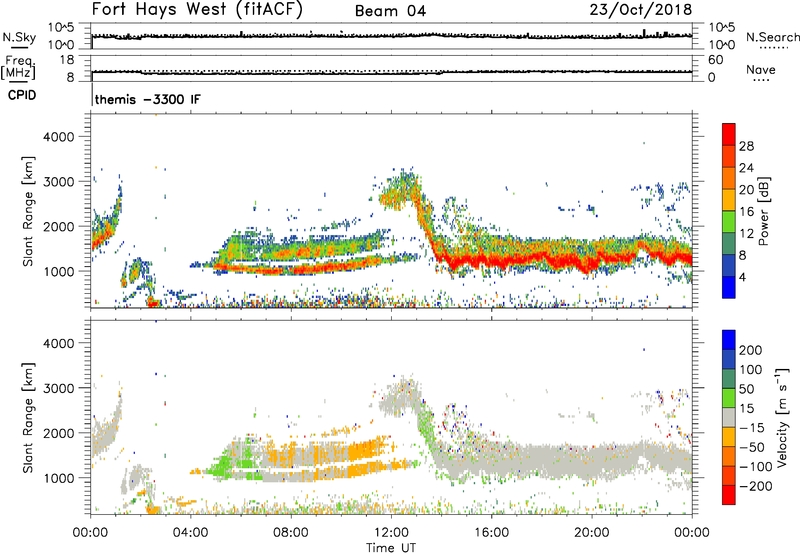
Task: Click the '18' frequency axis label
Action: click(x=66, y=60)
